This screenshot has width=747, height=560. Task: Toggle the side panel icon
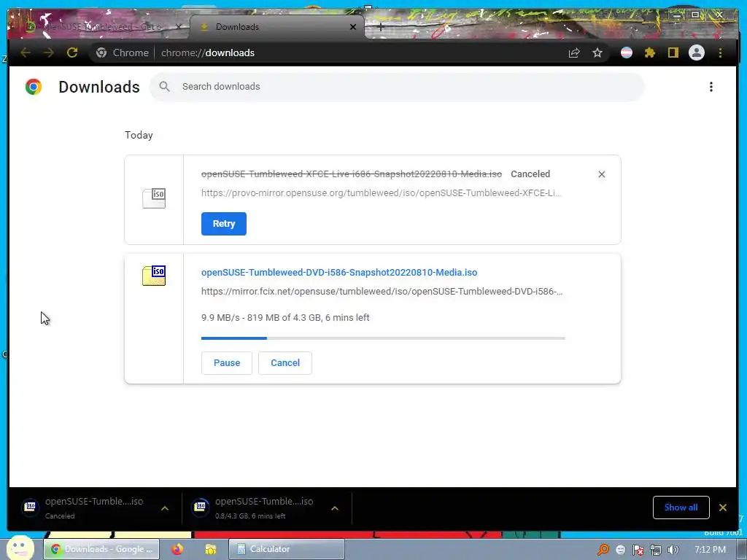pyautogui.click(x=673, y=52)
